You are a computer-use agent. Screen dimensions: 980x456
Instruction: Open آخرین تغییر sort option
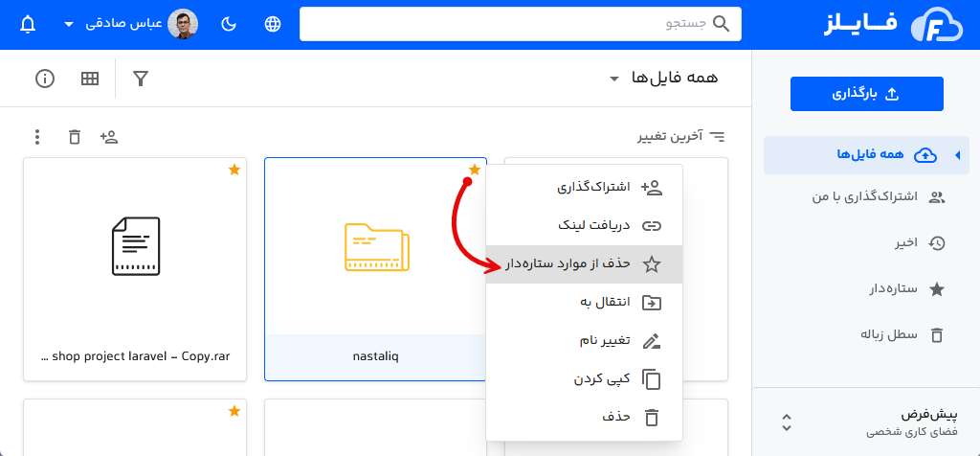tap(680, 136)
